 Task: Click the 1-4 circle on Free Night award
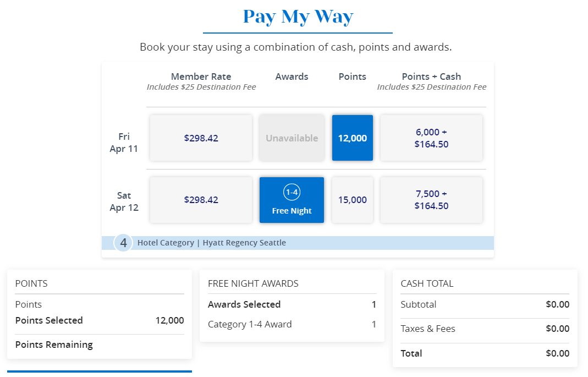click(292, 190)
